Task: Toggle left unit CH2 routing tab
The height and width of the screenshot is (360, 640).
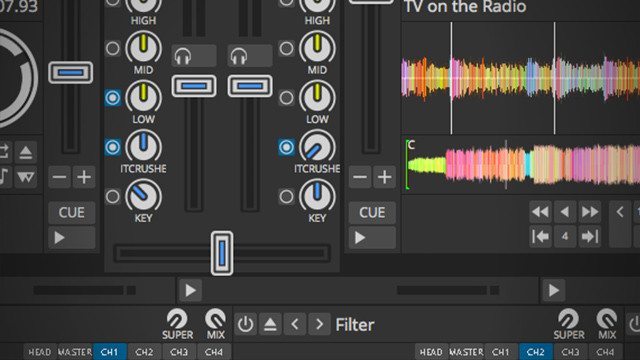Action: click(x=144, y=352)
